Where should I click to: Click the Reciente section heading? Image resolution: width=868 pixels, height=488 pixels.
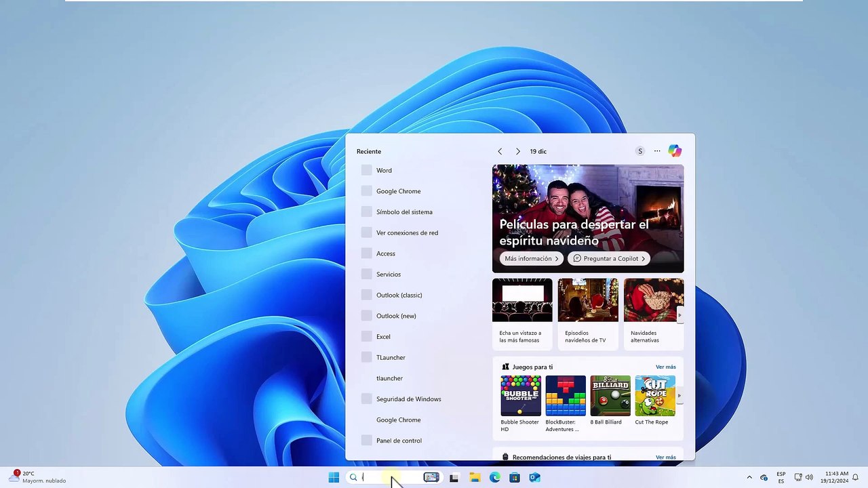click(369, 151)
